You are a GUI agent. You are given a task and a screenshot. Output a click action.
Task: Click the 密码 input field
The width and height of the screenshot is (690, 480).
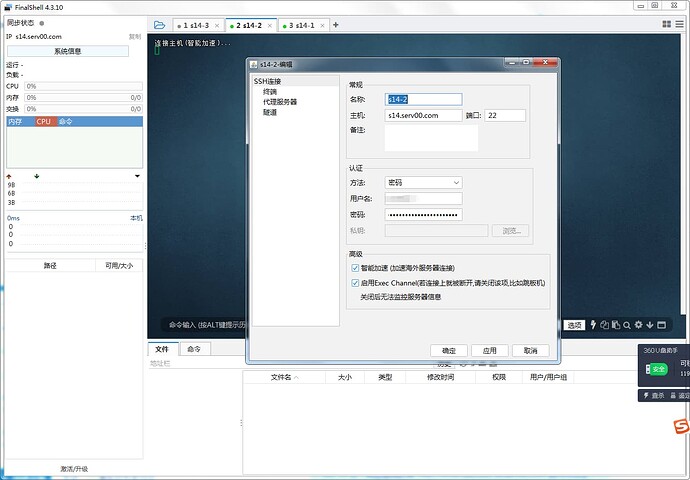click(423, 215)
